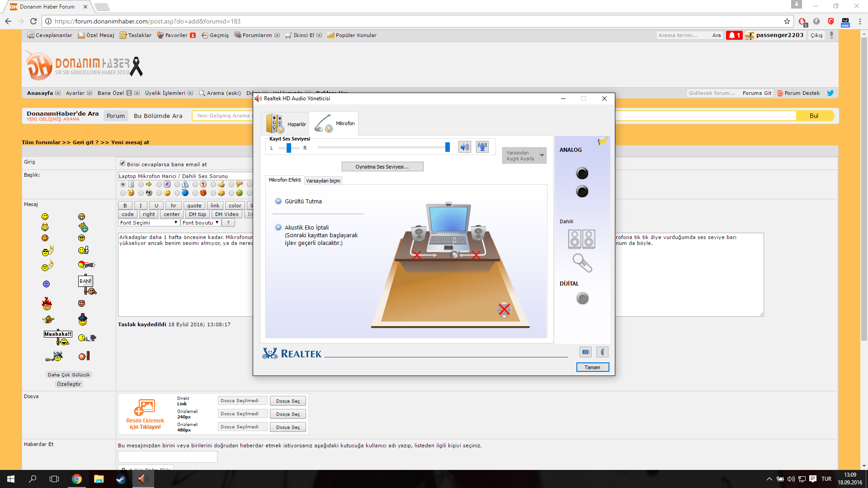Open the information icon in Realtek
Screen dimensions: 868x488
pyautogui.click(x=602, y=352)
